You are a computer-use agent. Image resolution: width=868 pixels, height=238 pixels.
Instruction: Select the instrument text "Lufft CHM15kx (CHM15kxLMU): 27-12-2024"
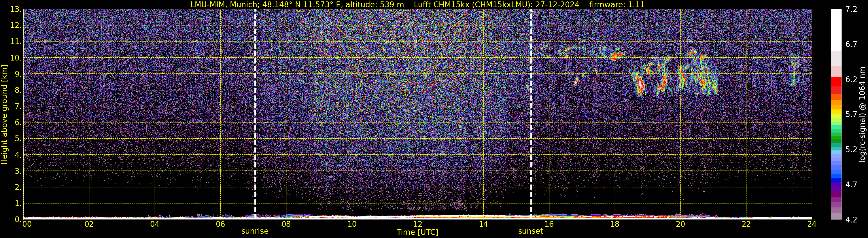[496, 4]
